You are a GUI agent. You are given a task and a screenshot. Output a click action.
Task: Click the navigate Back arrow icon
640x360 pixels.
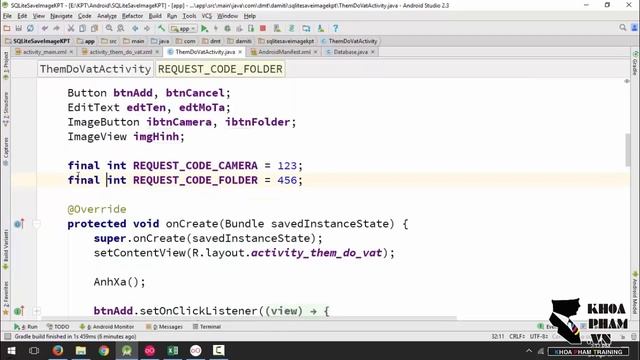coord(135,28)
